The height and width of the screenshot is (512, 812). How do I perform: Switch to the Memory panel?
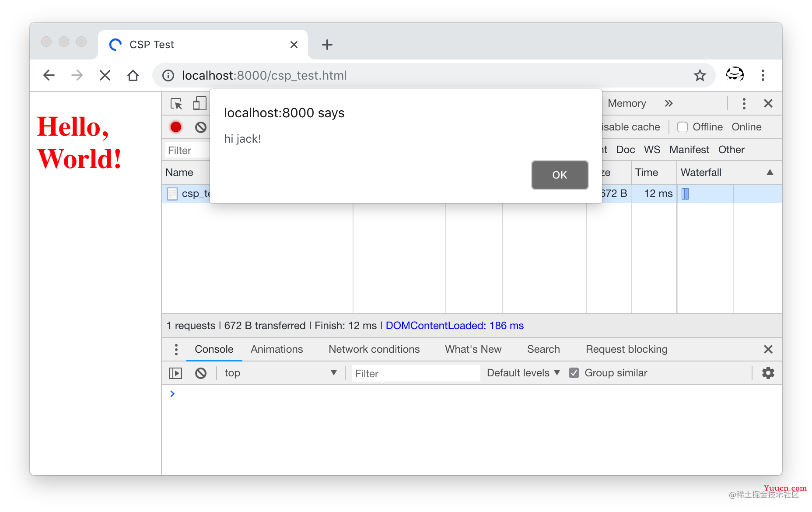click(x=627, y=103)
